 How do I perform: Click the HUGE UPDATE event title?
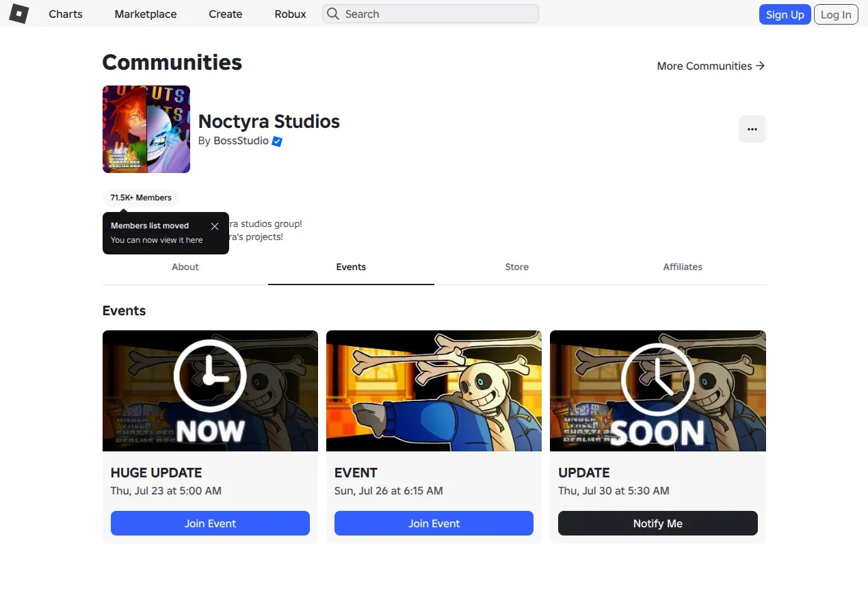[x=157, y=473]
